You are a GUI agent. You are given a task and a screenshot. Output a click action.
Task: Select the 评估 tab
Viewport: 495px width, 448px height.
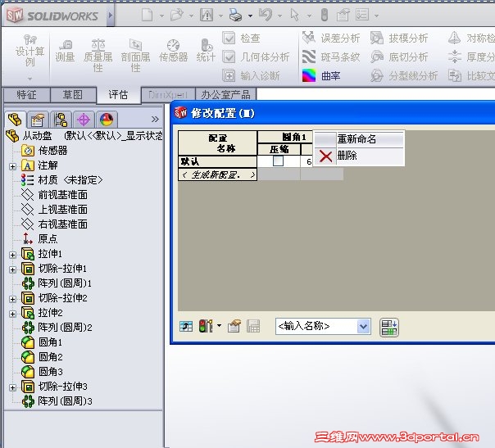[x=118, y=95]
